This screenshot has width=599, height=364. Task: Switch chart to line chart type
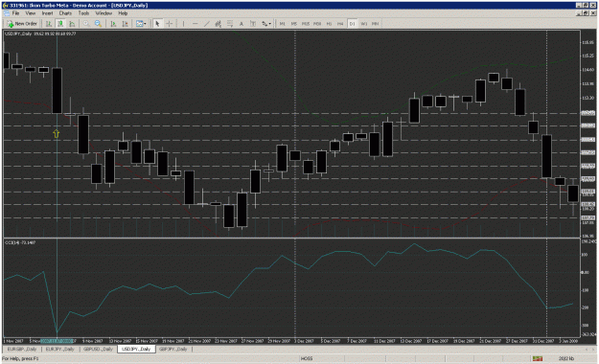72,24
